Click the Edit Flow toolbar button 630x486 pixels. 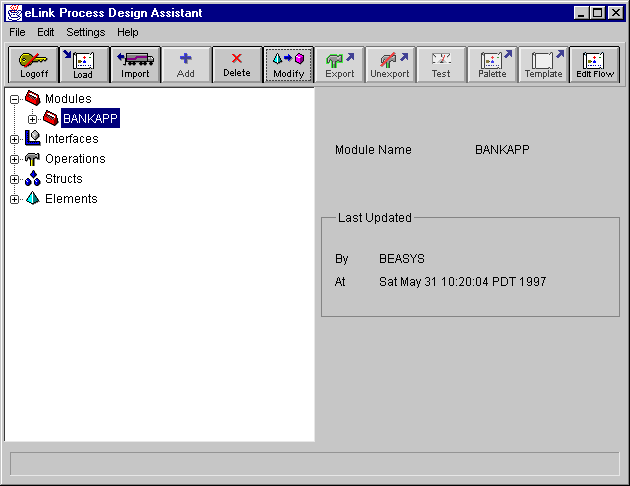pyautogui.click(x=595, y=65)
